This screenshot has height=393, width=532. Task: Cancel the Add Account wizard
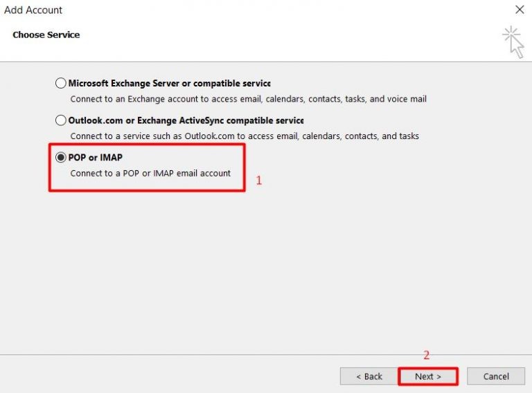click(496, 376)
